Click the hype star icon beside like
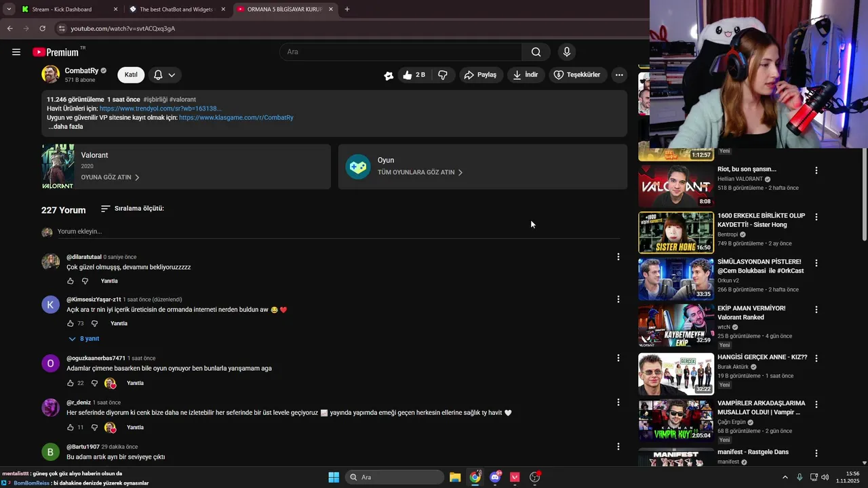 389,75
